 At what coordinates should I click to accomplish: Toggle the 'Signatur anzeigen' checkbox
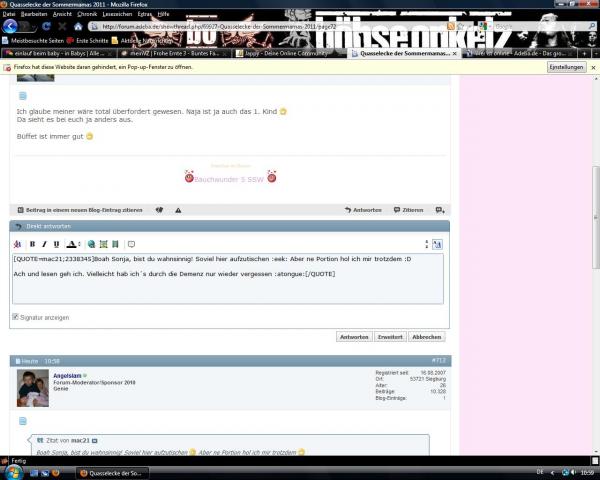coord(15,317)
